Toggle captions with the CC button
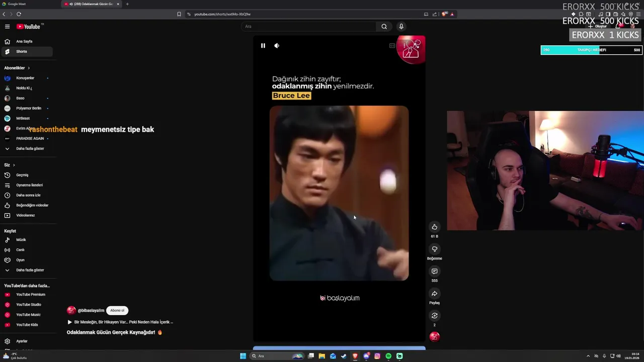The width and height of the screenshot is (644, 362). click(x=392, y=46)
